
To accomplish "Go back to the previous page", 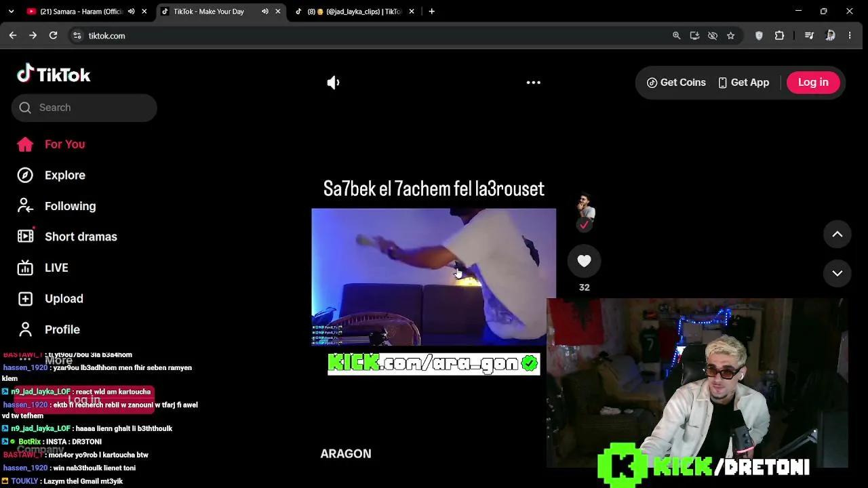I will pos(13,35).
